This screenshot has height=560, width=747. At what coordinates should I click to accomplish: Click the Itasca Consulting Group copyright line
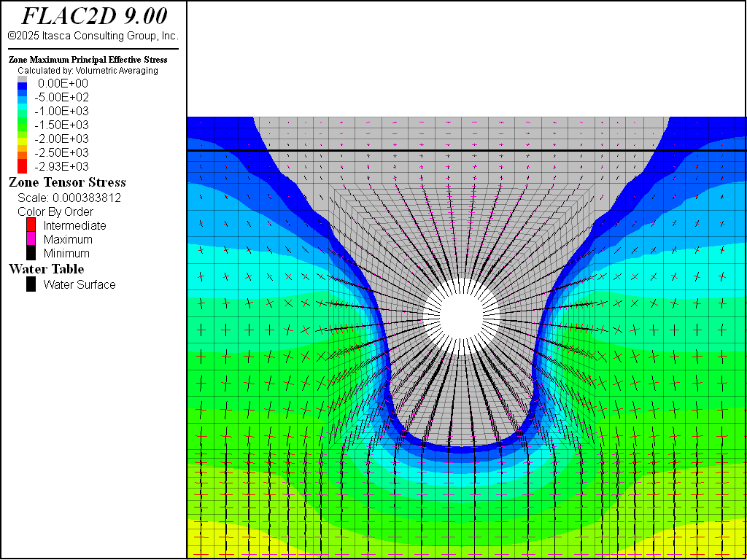pyautogui.click(x=93, y=36)
